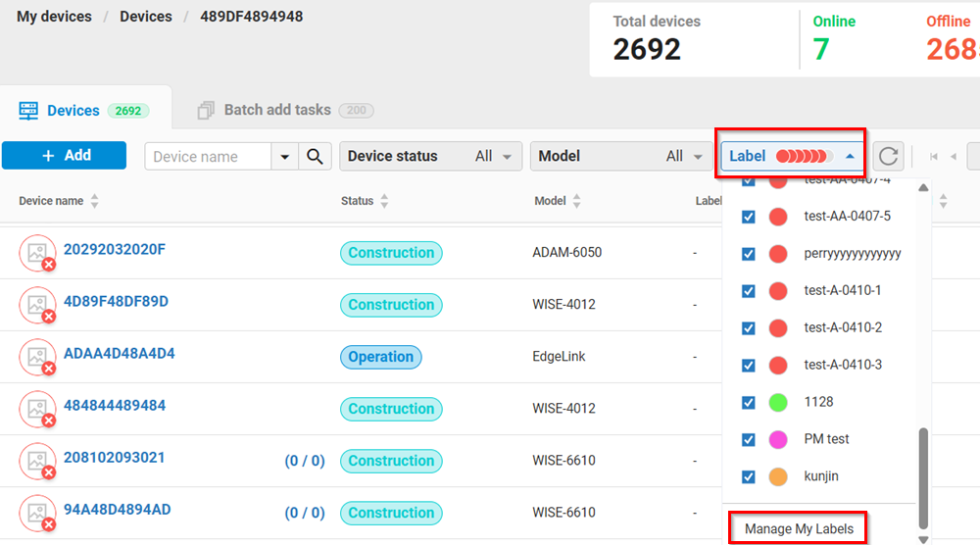Click the Device name search field
The height and width of the screenshot is (545, 980).
(208, 157)
